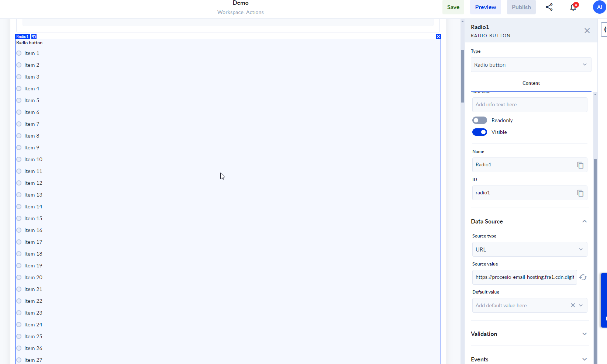Select the Item 5 radio button
This screenshot has height=364, width=607.
click(19, 100)
